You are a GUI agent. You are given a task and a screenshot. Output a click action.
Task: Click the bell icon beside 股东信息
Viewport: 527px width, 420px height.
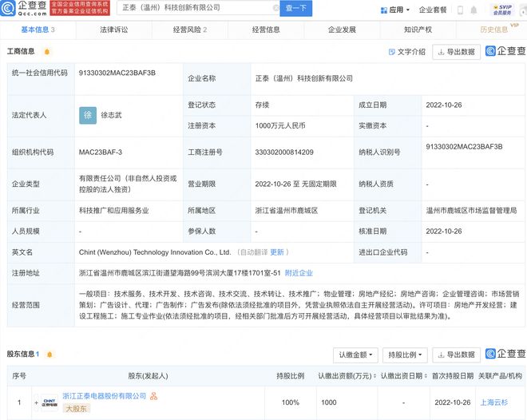48,354
